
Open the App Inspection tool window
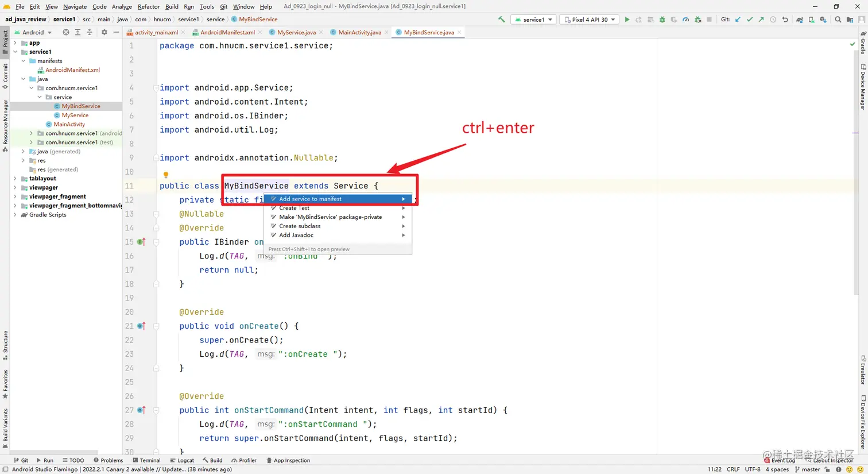tap(288, 460)
